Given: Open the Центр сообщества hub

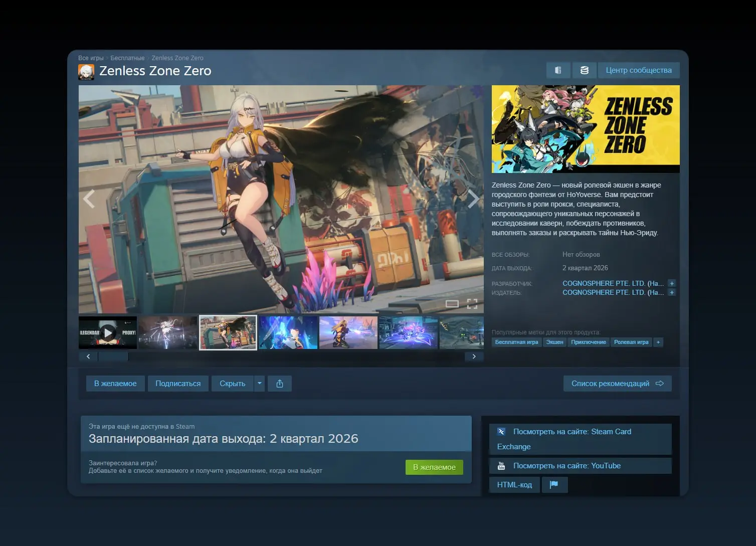Looking at the screenshot, I should click(639, 70).
